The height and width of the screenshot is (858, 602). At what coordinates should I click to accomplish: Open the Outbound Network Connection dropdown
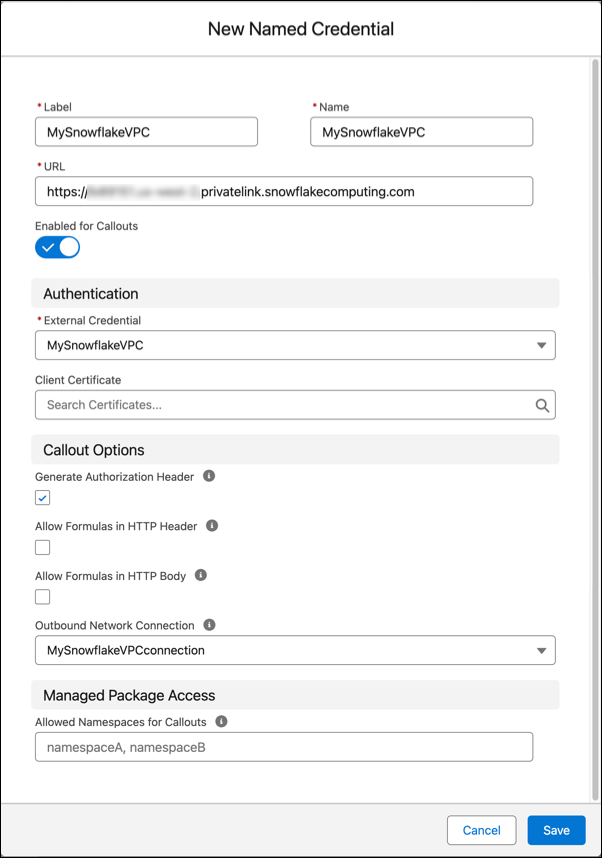point(295,650)
